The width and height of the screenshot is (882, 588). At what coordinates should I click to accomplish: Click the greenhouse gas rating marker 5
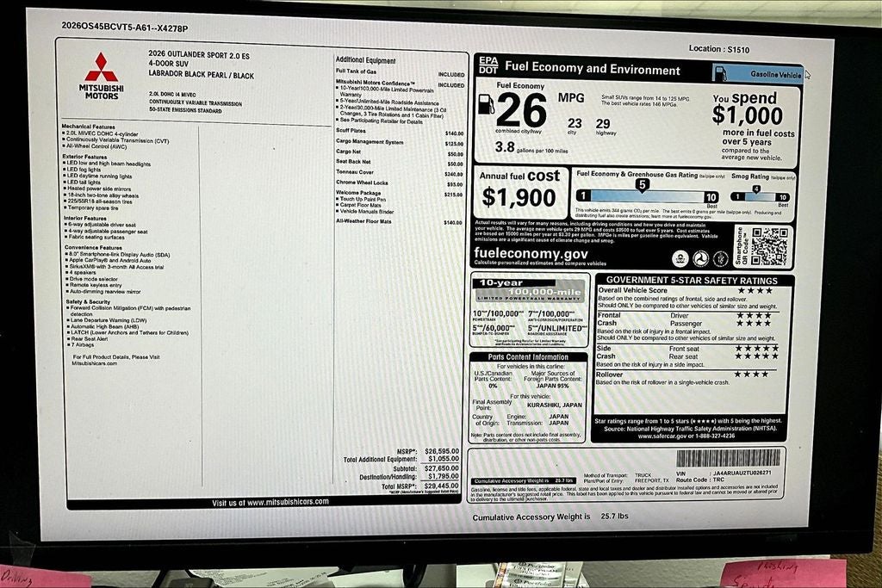(x=642, y=185)
